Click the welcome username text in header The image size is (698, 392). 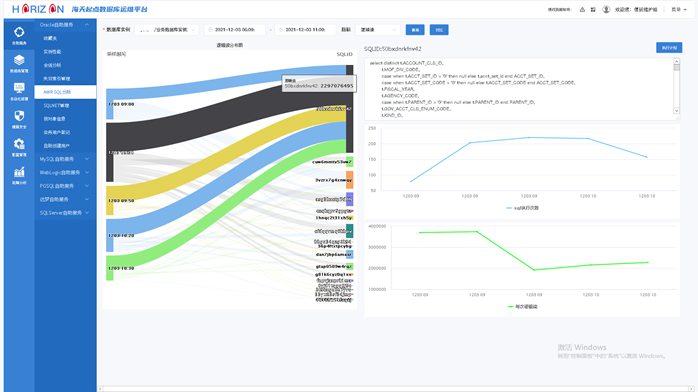(x=636, y=9)
